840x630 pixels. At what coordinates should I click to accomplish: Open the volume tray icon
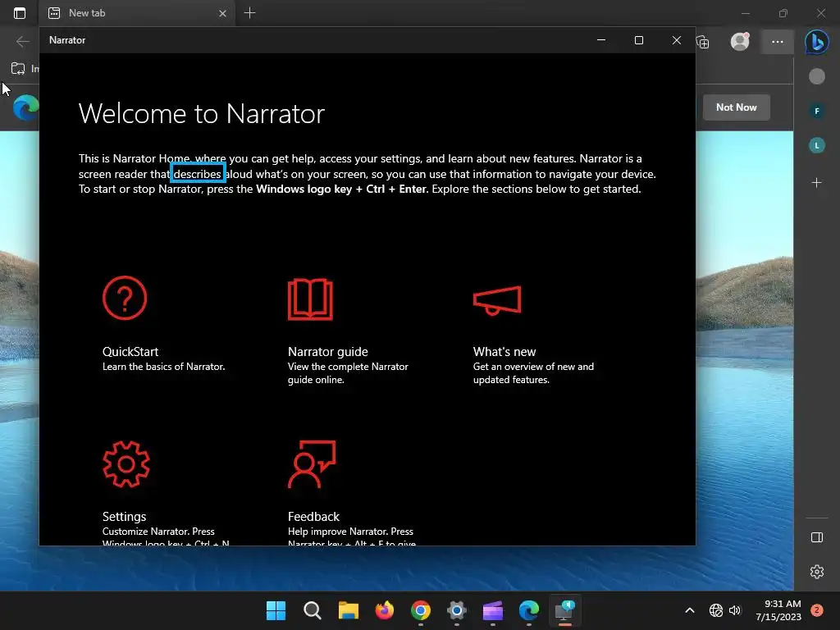pyautogui.click(x=735, y=610)
